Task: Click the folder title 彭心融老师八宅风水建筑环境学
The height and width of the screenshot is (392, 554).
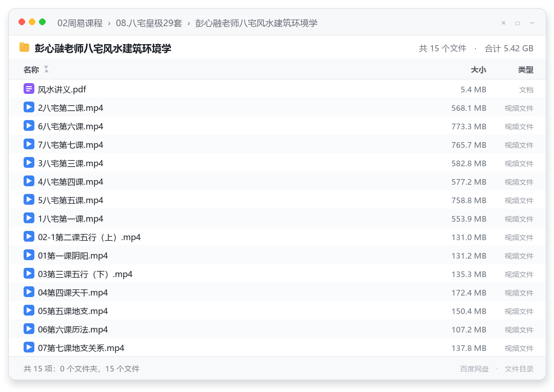Action: [x=103, y=48]
